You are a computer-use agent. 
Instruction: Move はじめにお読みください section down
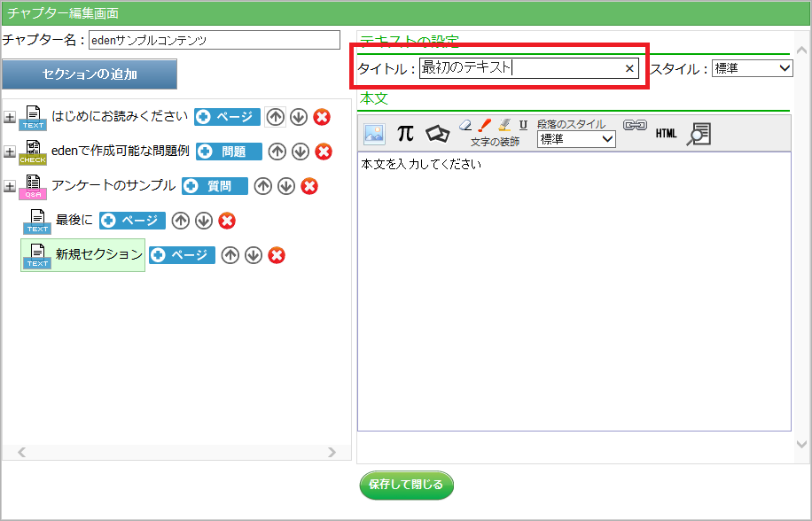[x=298, y=117]
